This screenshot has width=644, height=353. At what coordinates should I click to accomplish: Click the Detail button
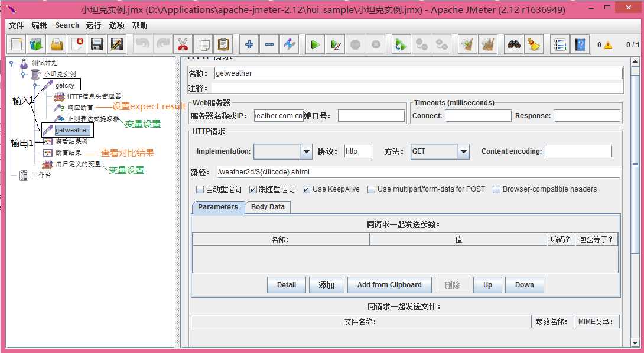[287, 285]
